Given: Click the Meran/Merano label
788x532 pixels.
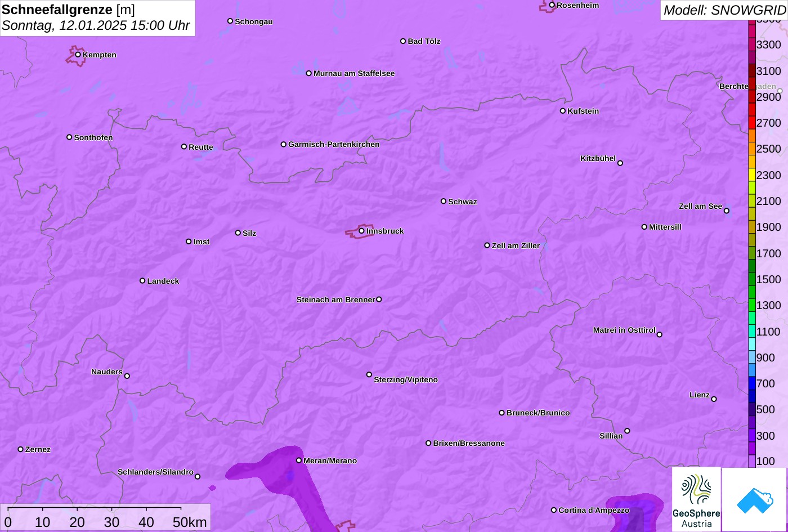Looking at the screenshot, I should tap(330, 461).
